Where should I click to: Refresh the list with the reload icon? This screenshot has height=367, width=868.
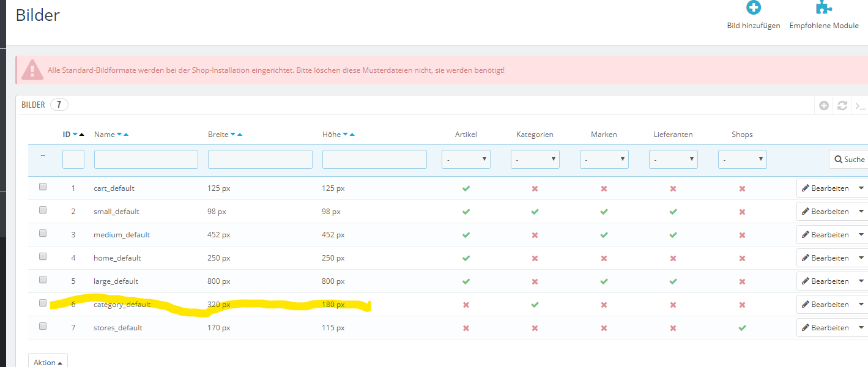click(x=842, y=105)
